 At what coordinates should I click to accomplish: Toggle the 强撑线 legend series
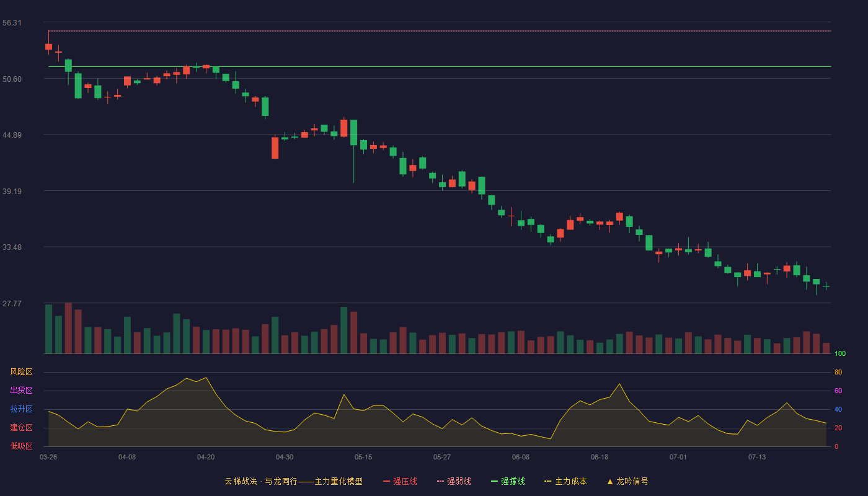coord(508,481)
